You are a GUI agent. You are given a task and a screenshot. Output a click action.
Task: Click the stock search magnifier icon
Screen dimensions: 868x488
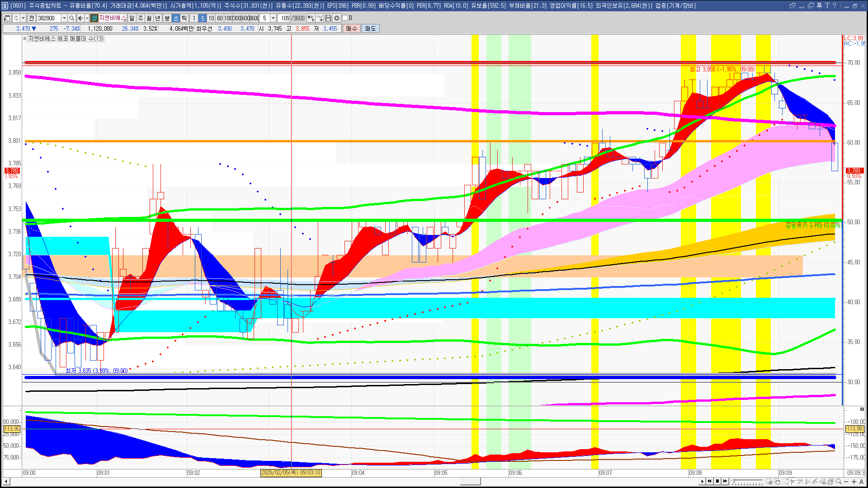click(71, 18)
